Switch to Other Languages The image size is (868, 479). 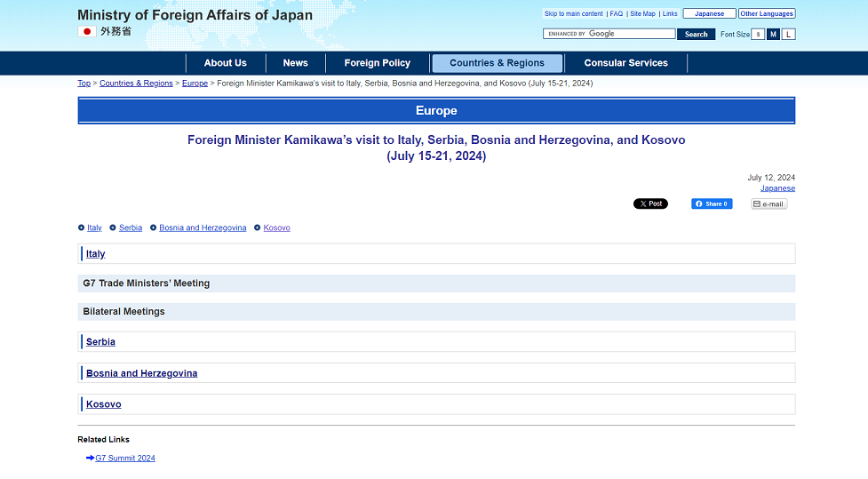[x=767, y=14]
